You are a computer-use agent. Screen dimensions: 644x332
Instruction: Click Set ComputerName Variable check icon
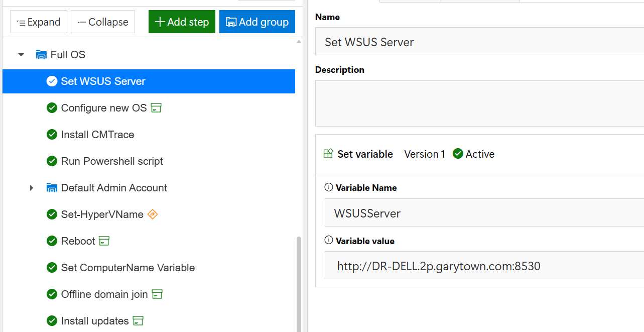[x=52, y=268]
